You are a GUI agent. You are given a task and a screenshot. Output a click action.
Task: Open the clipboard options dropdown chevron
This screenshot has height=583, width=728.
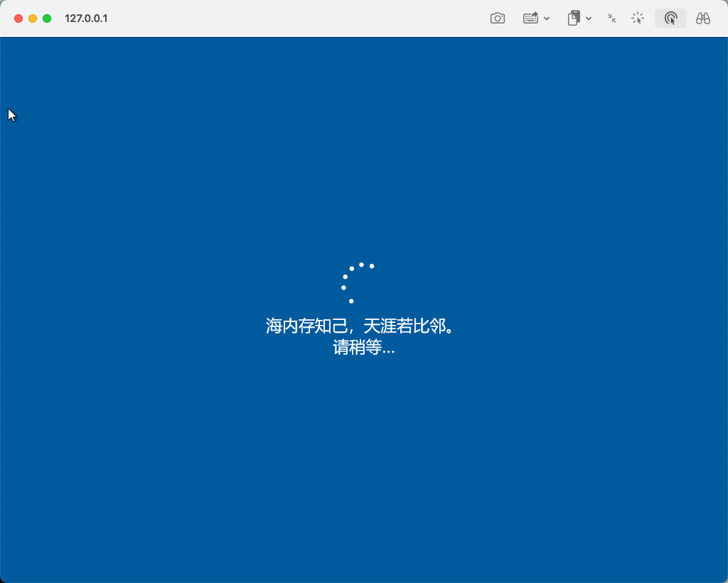[589, 18]
